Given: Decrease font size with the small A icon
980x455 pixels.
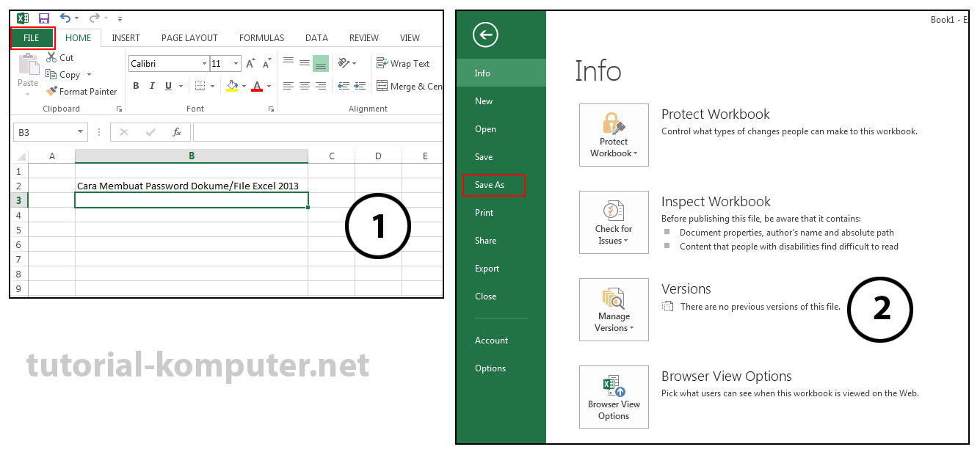Looking at the screenshot, I should point(266,64).
